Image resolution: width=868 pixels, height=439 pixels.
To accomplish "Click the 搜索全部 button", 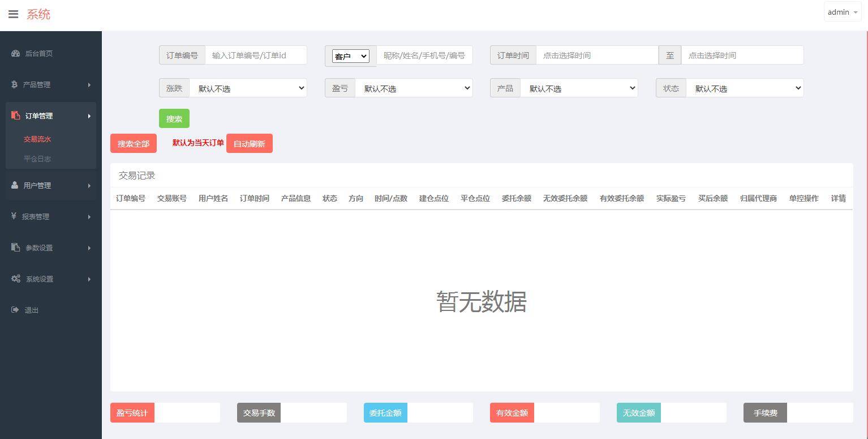I will click(133, 143).
